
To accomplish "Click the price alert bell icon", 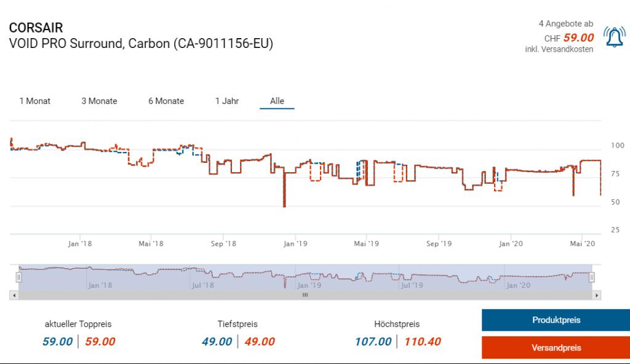I will pos(615,38).
